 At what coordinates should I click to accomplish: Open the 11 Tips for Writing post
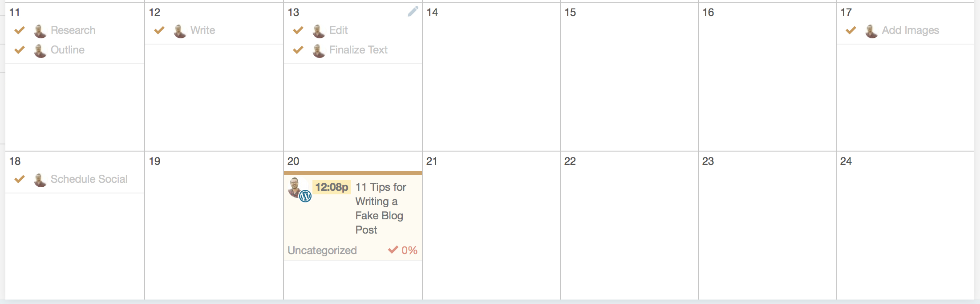380,208
